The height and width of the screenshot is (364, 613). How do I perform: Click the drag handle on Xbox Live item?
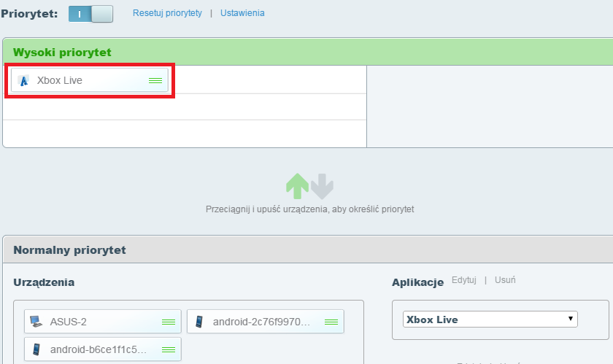click(x=155, y=81)
